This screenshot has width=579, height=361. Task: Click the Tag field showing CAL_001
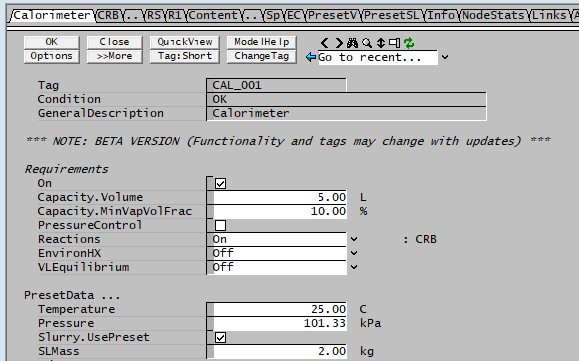click(277, 85)
